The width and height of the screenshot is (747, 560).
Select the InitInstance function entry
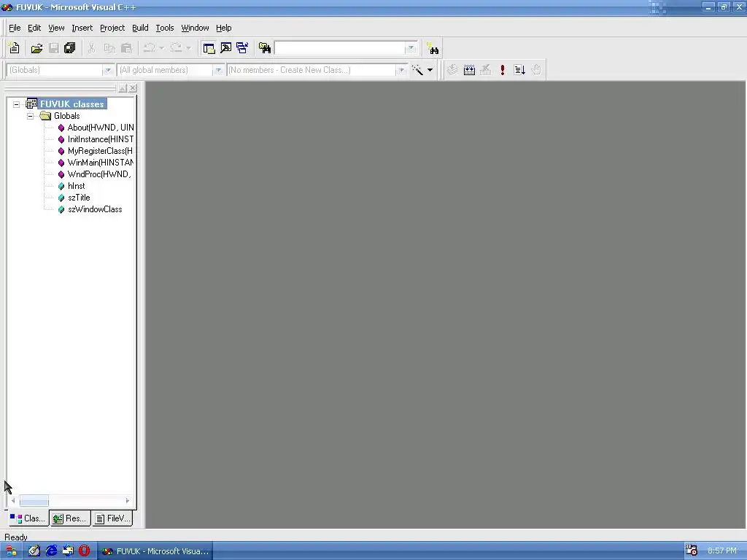click(x=101, y=139)
